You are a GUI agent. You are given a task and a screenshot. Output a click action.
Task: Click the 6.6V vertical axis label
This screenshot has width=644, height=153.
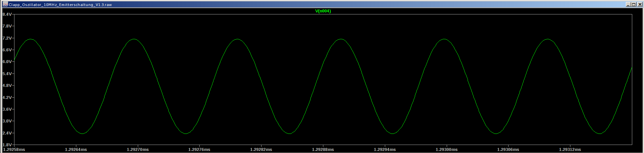tap(7, 50)
